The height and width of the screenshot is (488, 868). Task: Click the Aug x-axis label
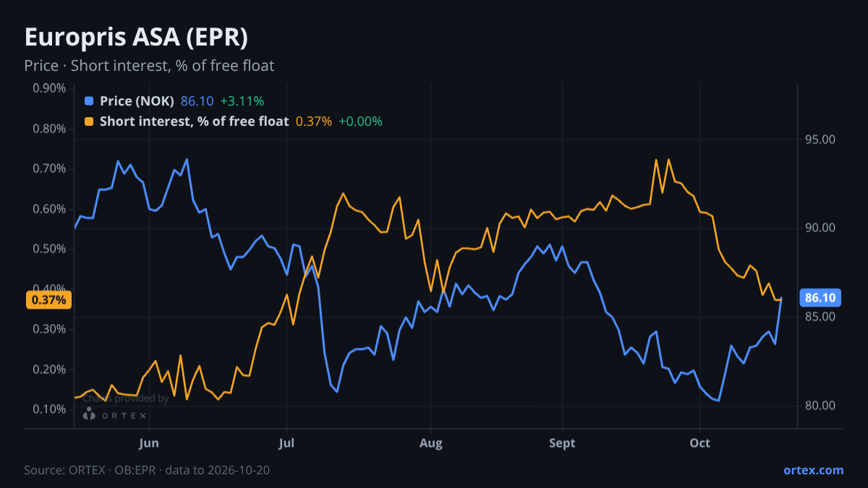click(430, 442)
